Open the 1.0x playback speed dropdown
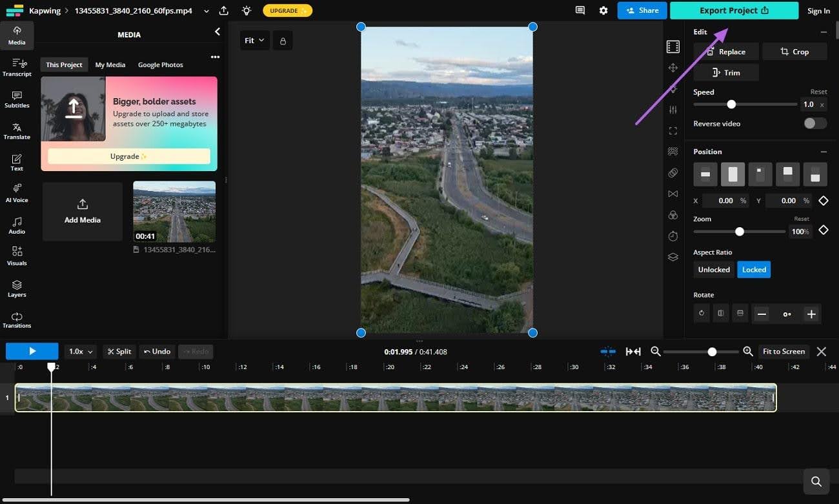The image size is (839, 504). (81, 352)
